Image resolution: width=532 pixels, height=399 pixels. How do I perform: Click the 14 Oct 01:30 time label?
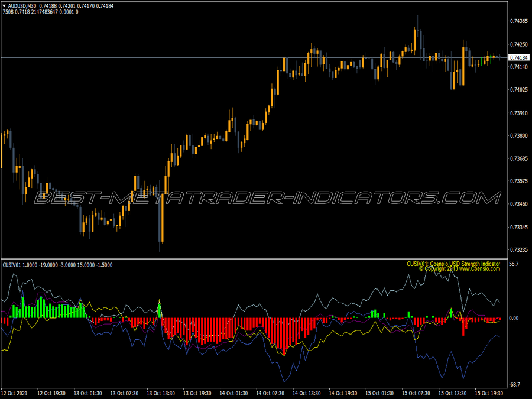click(233, 394)
